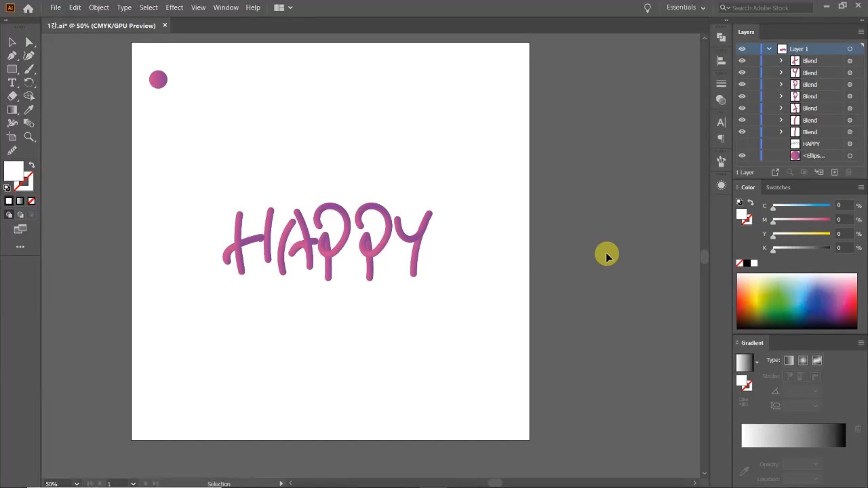The width and height of the screenshot is (868, 488).
Task: Click the Create New Layer icon
Action: [834, 172]
